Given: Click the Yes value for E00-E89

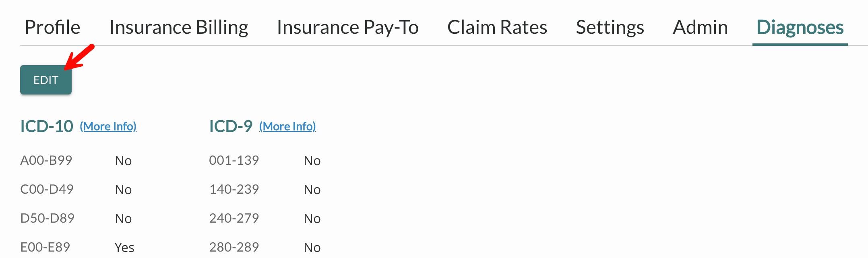Looking at the screenshot, I should pos(124,247).
